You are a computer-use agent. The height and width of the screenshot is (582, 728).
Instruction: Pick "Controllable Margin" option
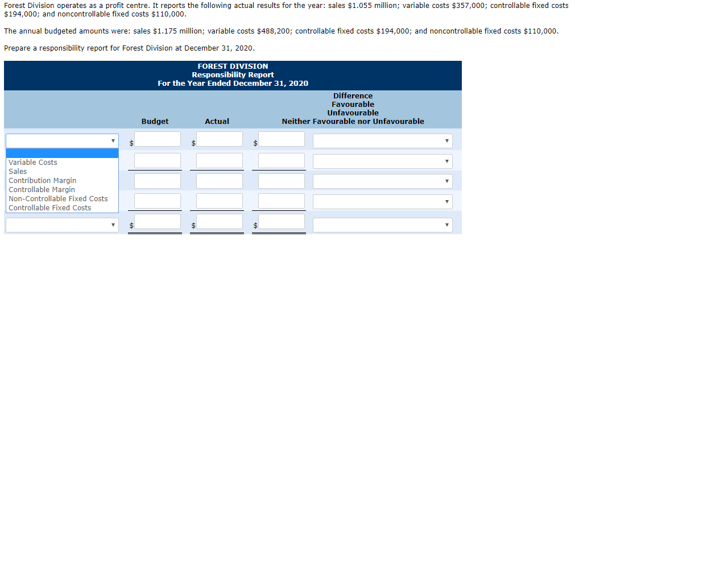click(x=42, y=189)
